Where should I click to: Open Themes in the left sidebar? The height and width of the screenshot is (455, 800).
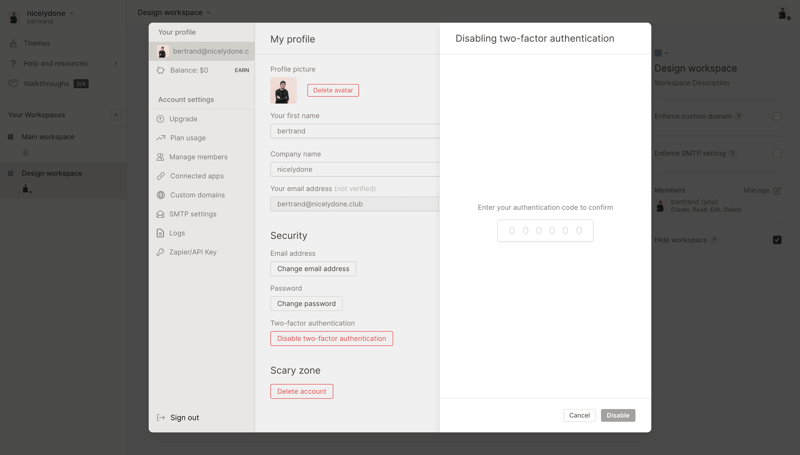pyautogui.click(x=37, y=43)
